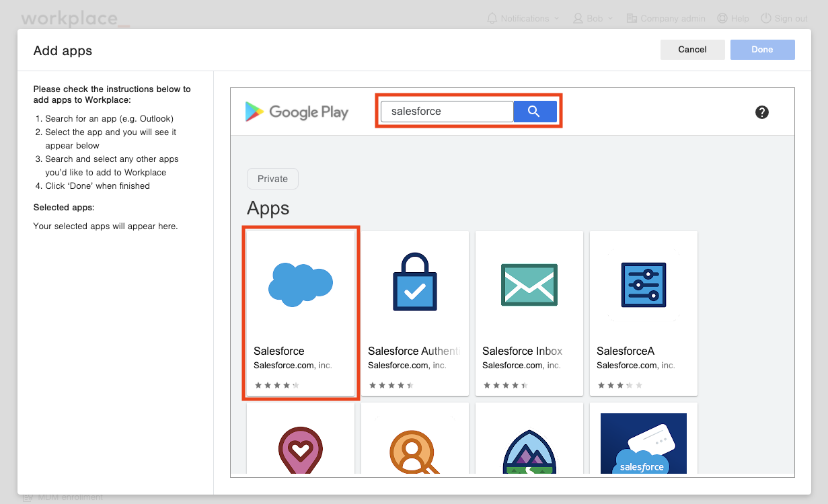The height and width of the screenshot is (504, 828).
Task: Click into the salesforce search field
Action: [447, 112]
